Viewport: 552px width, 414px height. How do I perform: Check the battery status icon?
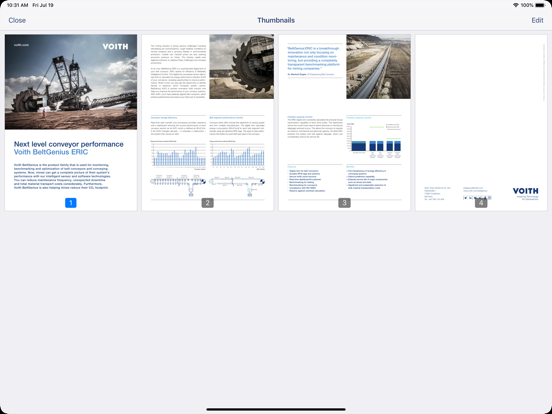pyautogui.click(x=540, y=5)
